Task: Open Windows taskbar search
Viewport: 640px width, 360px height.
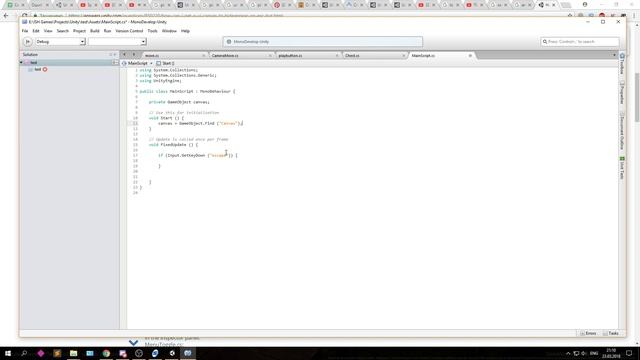Action: 24,353
